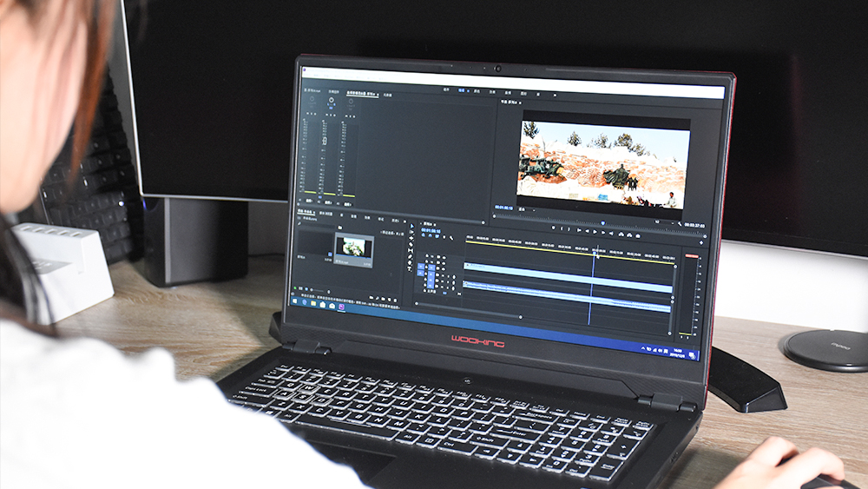
Task: Toggle mute solo on second mixer channel
Action: pyautogui.click(x=331, y=115)
